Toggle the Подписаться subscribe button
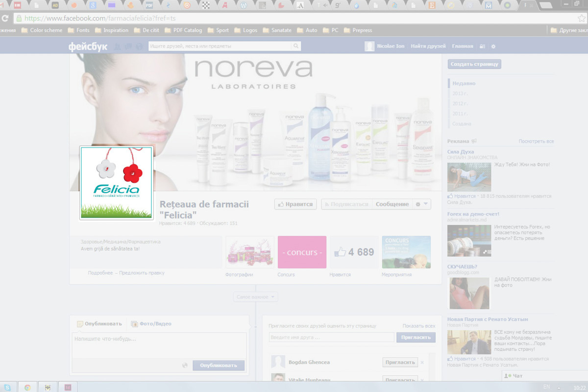This screenshot has height=392, width=588. pos(346,204)
